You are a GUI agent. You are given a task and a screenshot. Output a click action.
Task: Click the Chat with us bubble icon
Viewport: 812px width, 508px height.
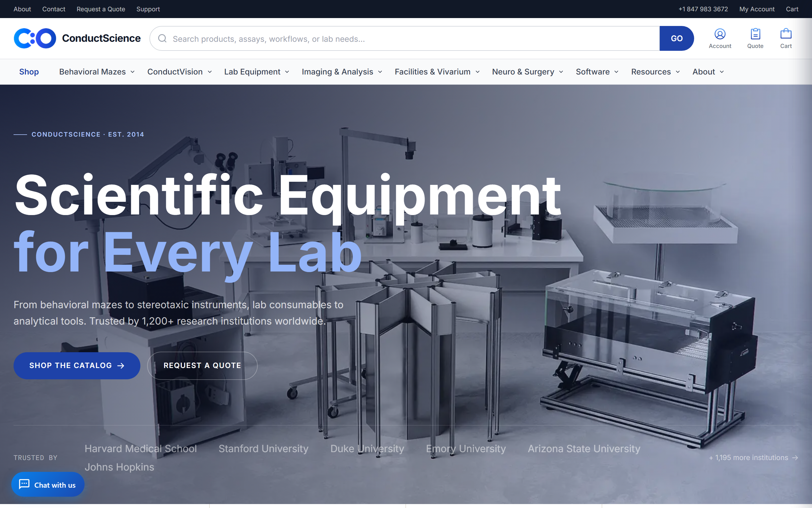tap(25, 484)
